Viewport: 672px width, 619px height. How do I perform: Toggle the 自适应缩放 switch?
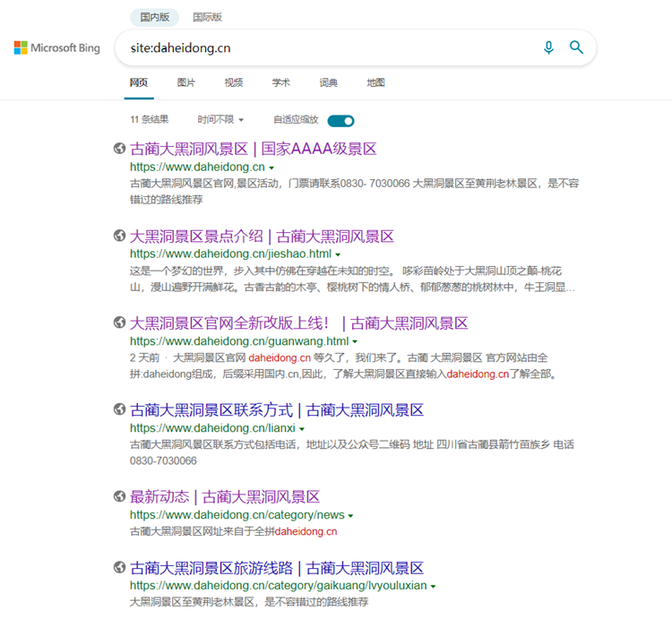tap(340, 121)
